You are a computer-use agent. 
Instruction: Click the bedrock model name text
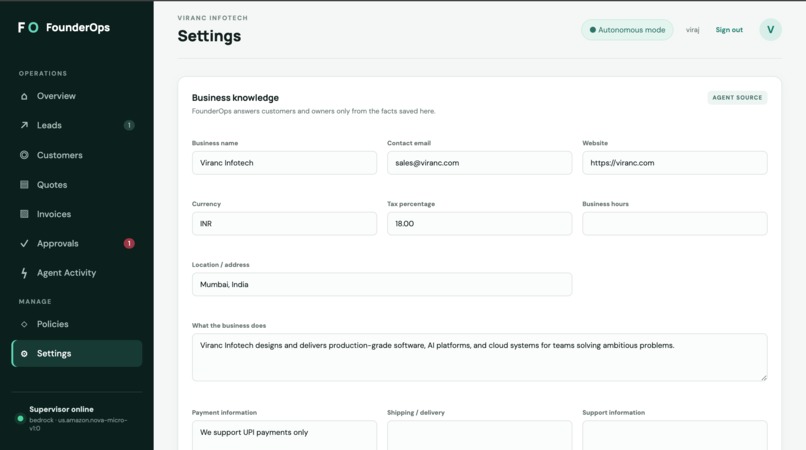(78, 424)
